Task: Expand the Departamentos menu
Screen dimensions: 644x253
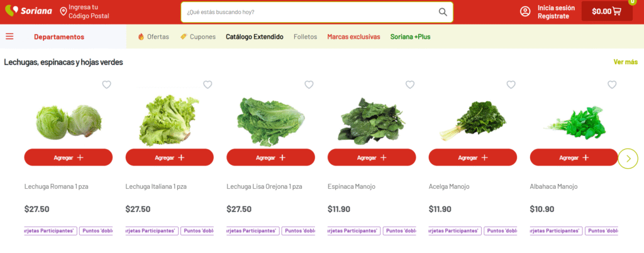Action: pos(59,37)
